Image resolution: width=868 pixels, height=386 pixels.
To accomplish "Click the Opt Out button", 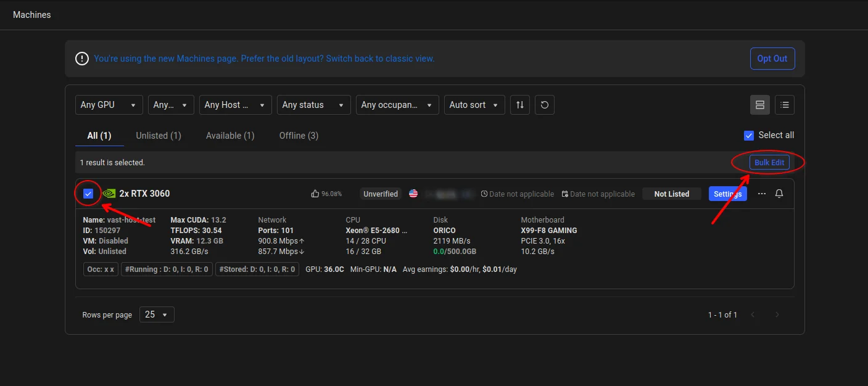I will pos(772,59).
